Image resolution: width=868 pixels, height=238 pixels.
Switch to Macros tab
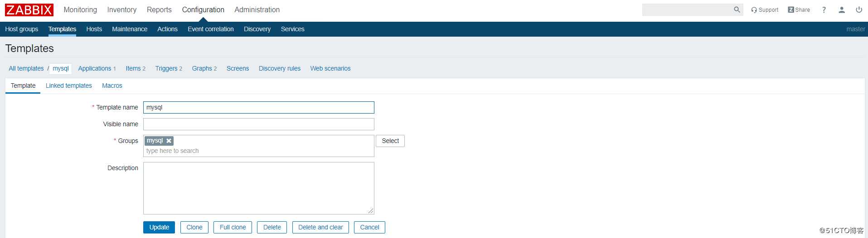click(x=112, y=86)
